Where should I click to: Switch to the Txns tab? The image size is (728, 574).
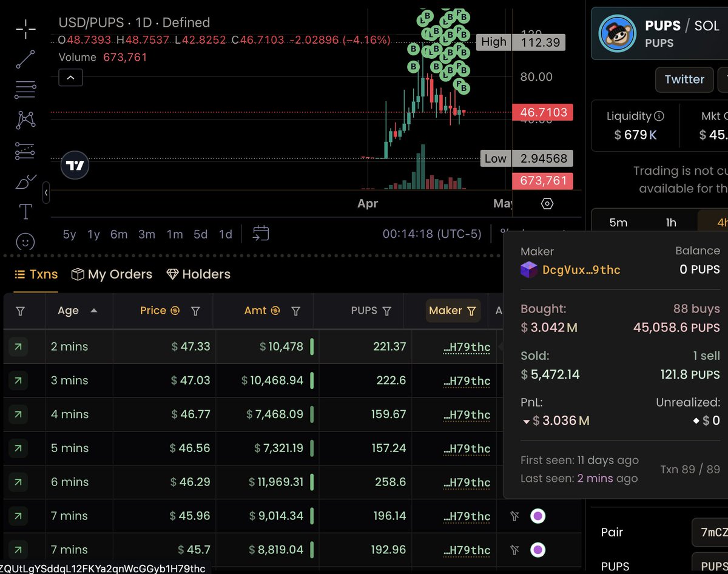pos(36,274)
